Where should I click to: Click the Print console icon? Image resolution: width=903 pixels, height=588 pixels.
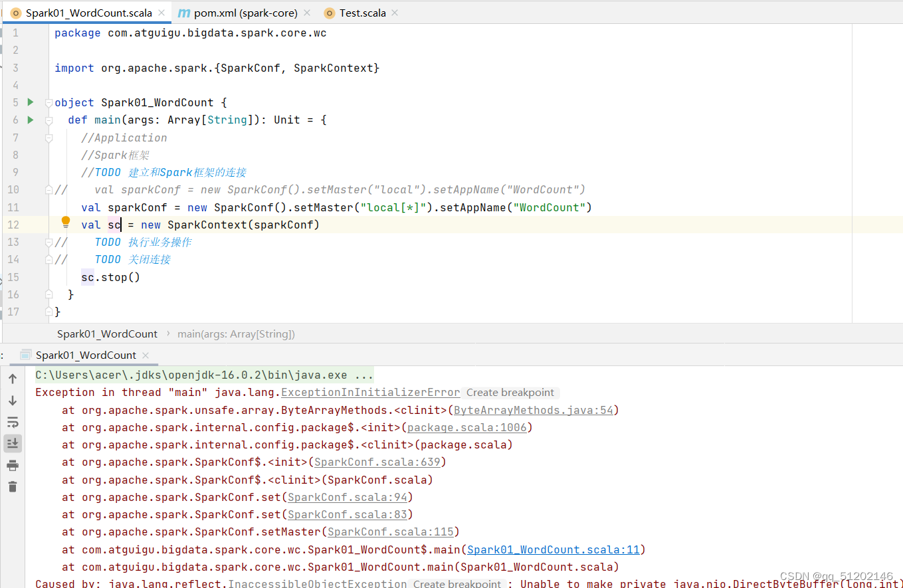(12, 465)
